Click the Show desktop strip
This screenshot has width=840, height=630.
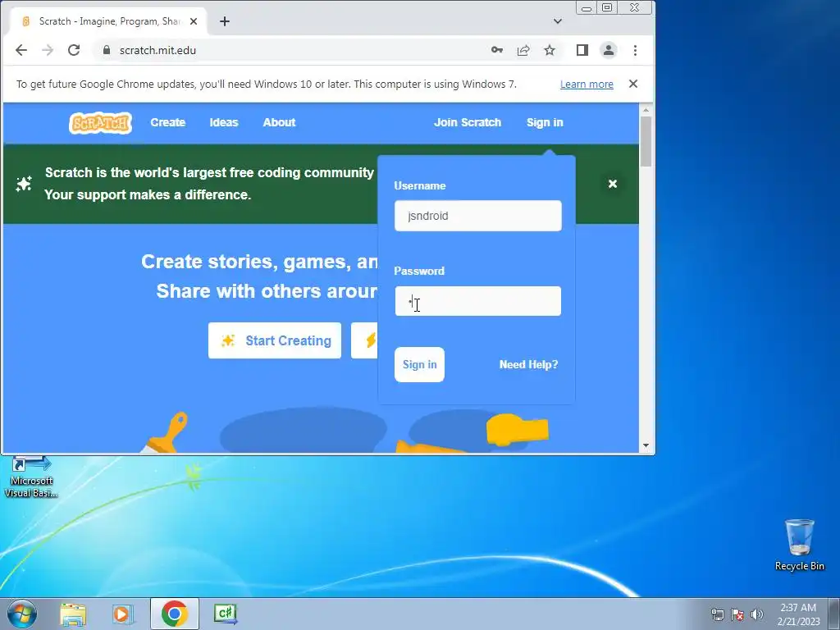pos(834,614)
